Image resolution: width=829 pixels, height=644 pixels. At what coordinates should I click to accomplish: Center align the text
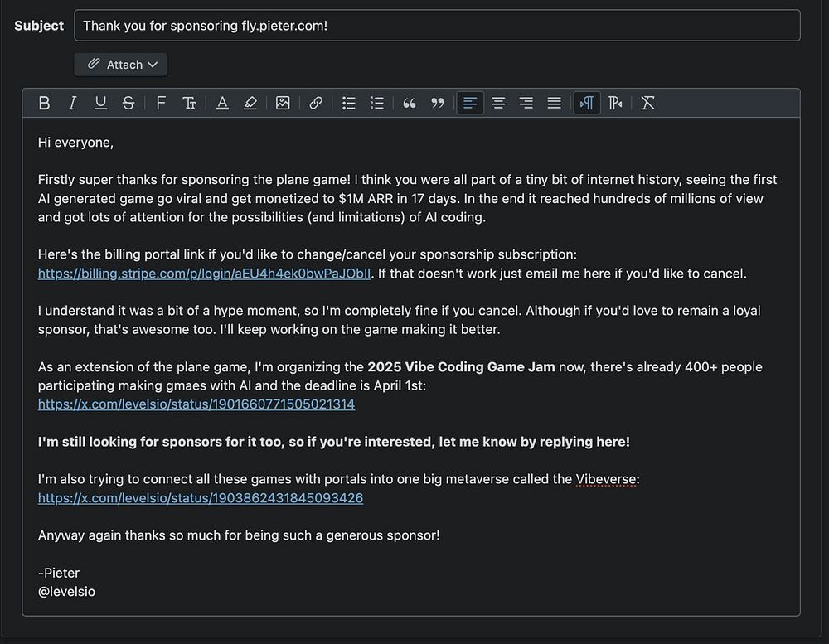(498, 103)
